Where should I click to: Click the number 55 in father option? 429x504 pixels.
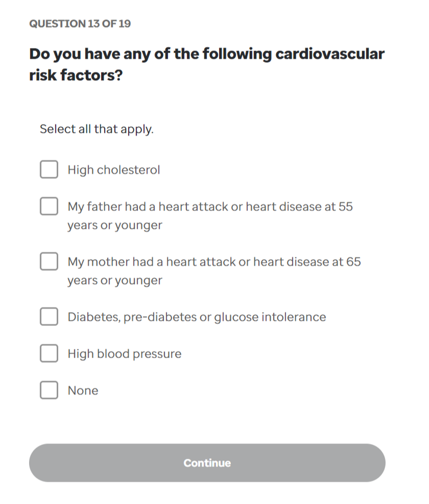[346, 207]
